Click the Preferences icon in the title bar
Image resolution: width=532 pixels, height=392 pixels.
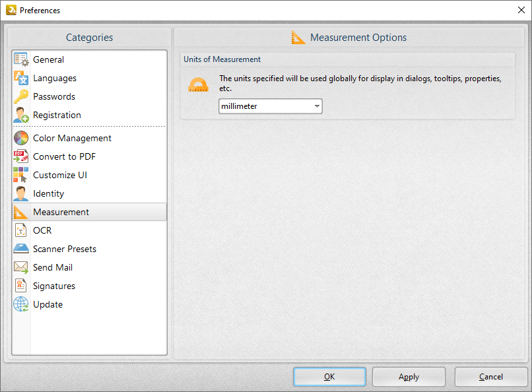[x=11, y=10]
